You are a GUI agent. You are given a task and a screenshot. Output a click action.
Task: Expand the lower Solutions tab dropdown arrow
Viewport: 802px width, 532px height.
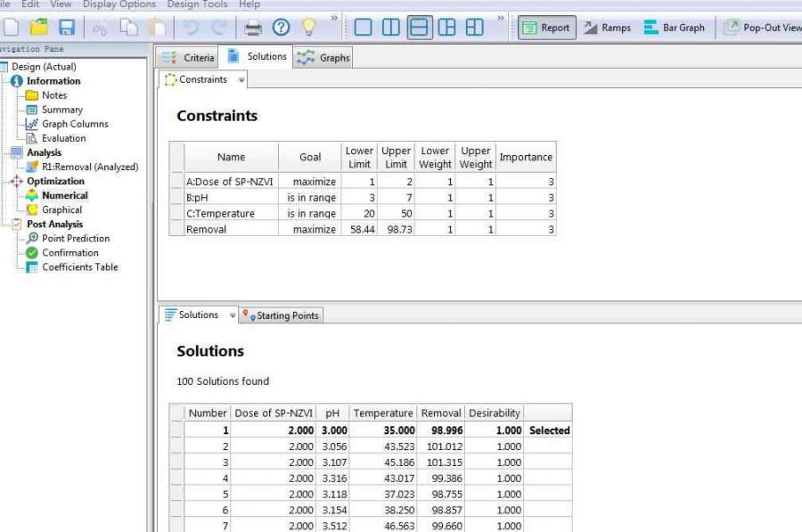tap(233, 315)
